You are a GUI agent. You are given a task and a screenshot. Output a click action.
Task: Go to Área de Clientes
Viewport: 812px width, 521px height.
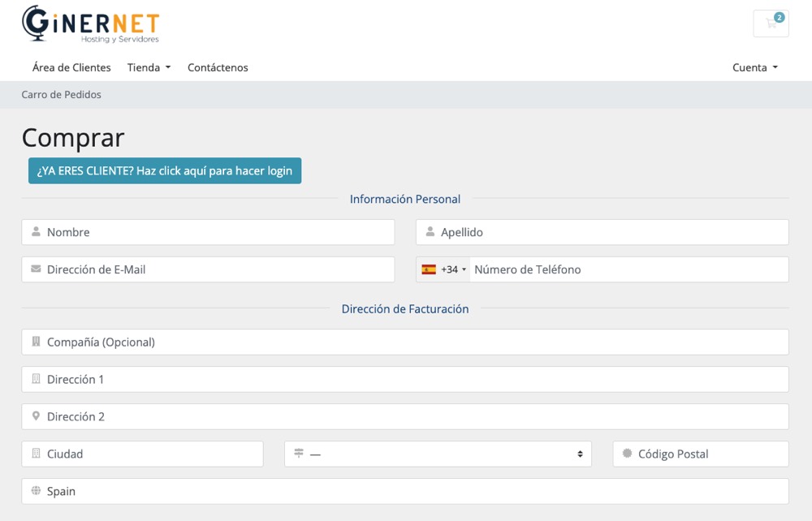[71, 67]
